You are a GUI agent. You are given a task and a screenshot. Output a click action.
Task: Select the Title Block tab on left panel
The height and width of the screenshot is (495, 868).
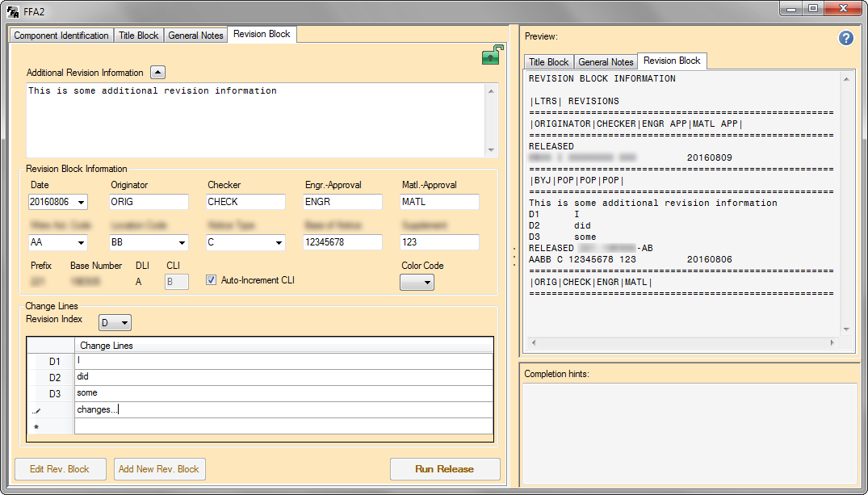[139, 36]
